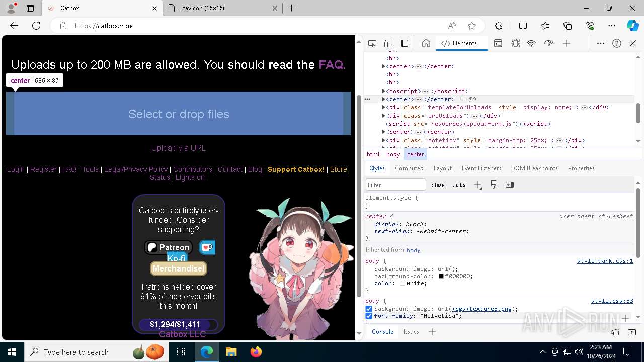Open Firefox from the taskbar

pyautogui.click(x=256, y=352)
